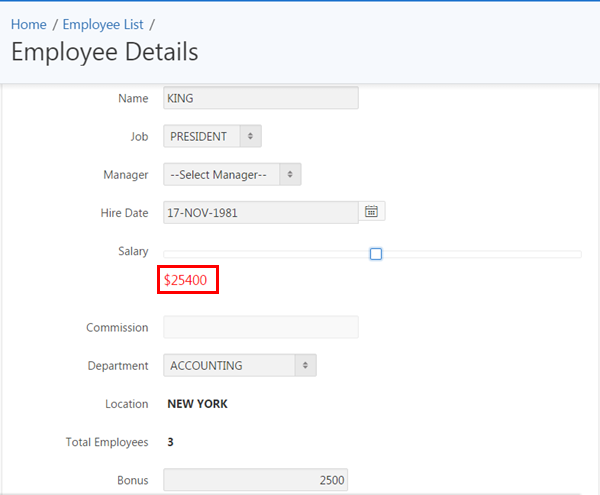The height and width of the screenshot is (495, 600).
Task: Click the Home breadcrumb link
Action: coord(29,24)
